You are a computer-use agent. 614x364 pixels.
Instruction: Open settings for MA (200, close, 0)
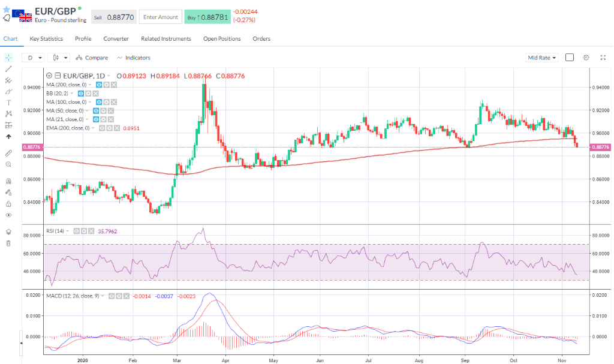pyautogui.click(x=107, y=85)
